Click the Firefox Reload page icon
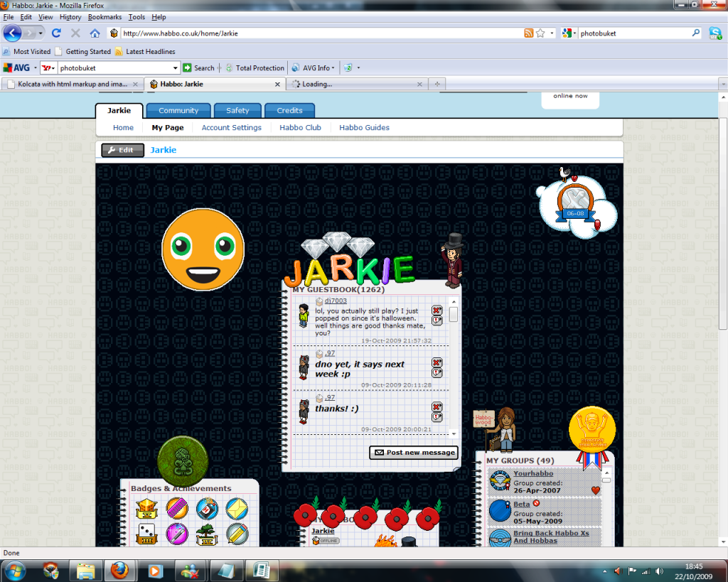 56,33
